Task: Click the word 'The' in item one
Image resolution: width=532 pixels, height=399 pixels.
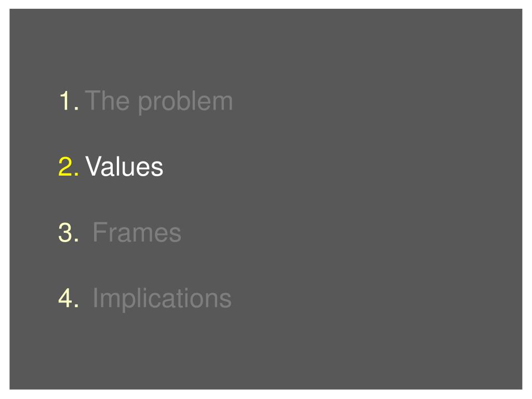Action: pyautogui.click(x=107, y=100)
